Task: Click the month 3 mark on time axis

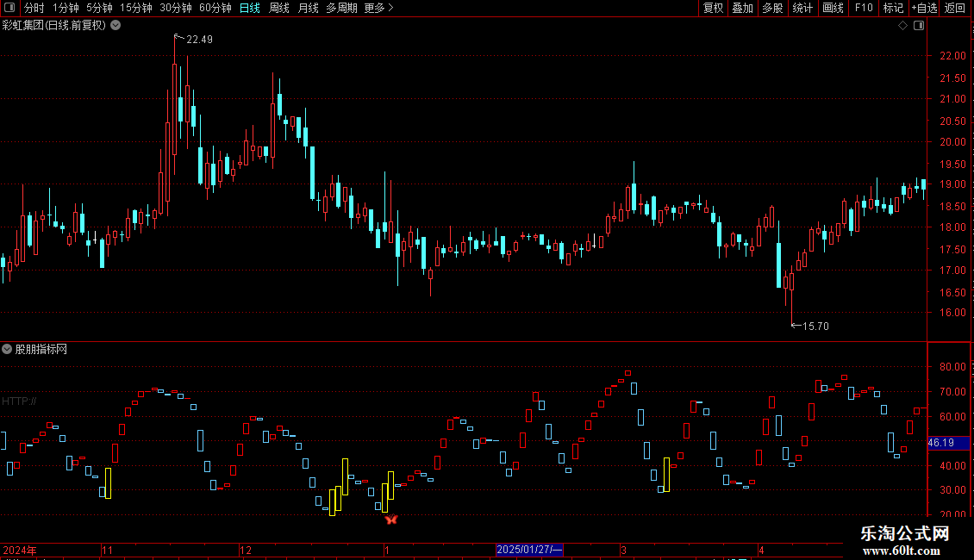Action: click(623, 550)
